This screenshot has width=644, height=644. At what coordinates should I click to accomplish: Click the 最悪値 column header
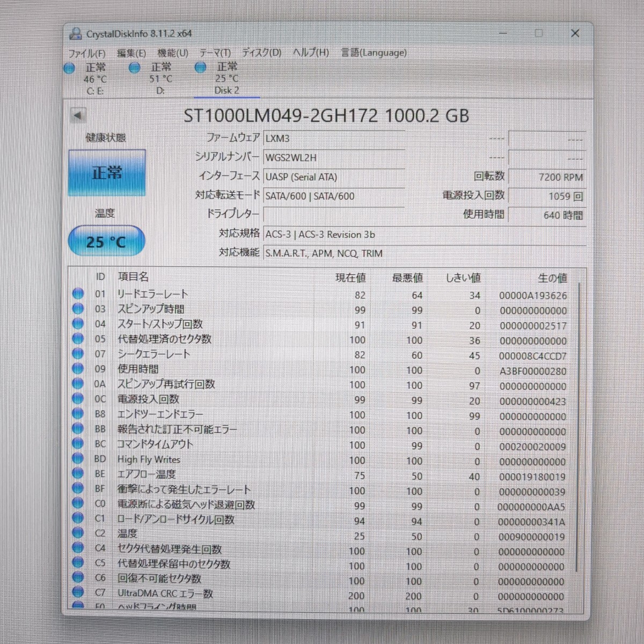407,277
